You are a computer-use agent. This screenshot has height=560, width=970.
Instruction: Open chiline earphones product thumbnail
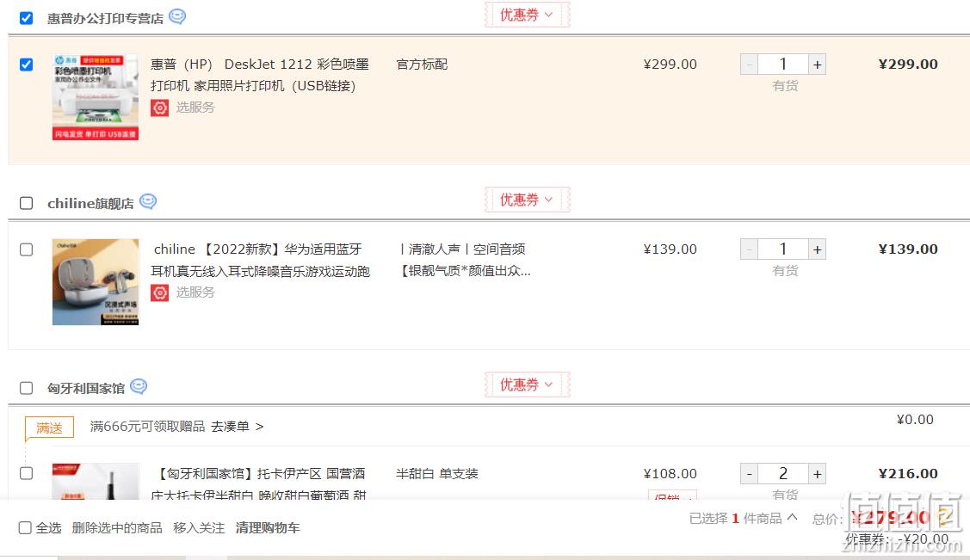point(96,282)
